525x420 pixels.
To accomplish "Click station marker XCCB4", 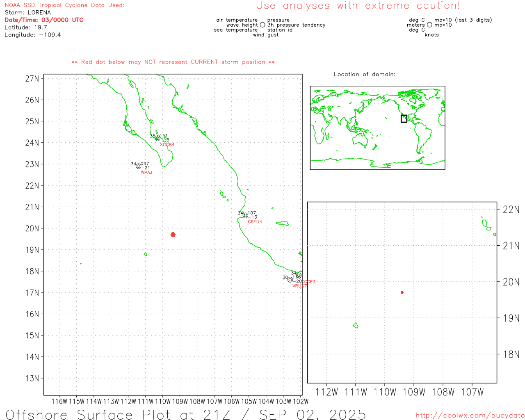I will tap(157, 139).
